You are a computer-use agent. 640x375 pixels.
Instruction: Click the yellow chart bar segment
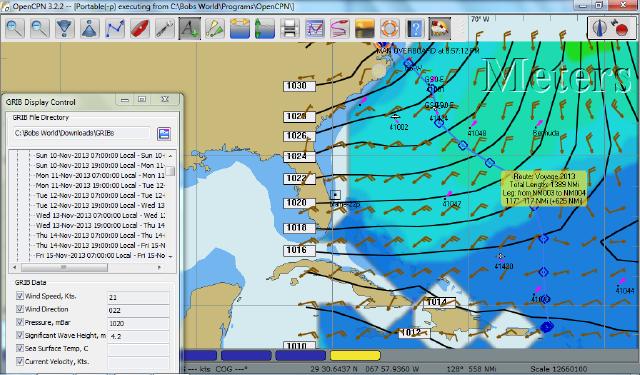pyautogui.click(x=355, y=355)
